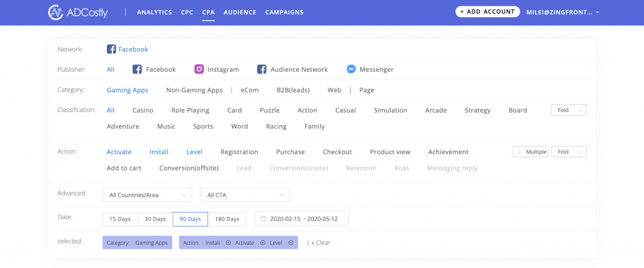644x268 pixels.
Task: Open the All Countries/Area dropdown
Action: (x=147, y=195)
